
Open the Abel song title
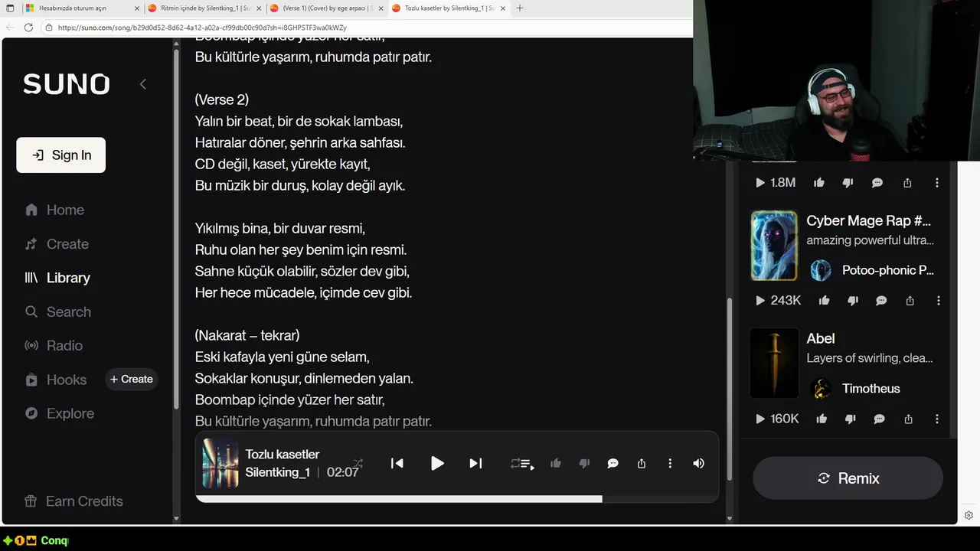coord(821,338)
